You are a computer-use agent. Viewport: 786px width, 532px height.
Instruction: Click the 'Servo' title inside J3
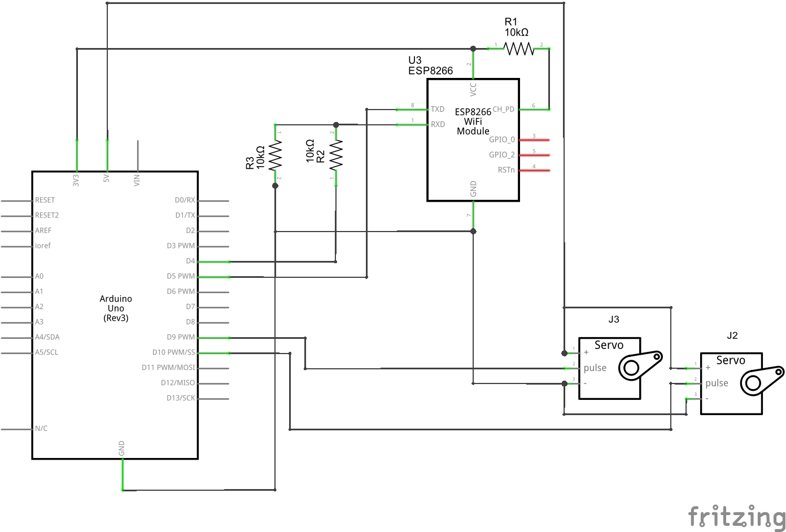tap(609, 345)
